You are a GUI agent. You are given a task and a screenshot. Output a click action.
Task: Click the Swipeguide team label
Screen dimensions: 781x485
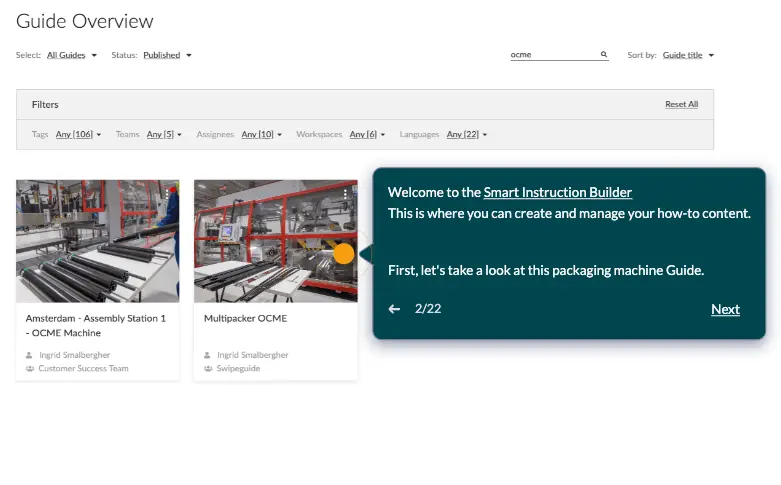[x=238, y=368]
